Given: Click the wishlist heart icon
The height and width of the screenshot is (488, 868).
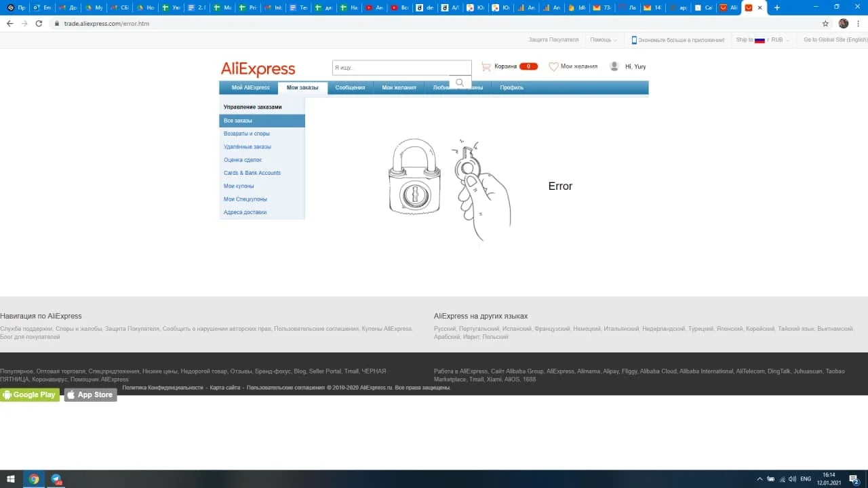Looking at the screenshot, I should tap(553, 66).
